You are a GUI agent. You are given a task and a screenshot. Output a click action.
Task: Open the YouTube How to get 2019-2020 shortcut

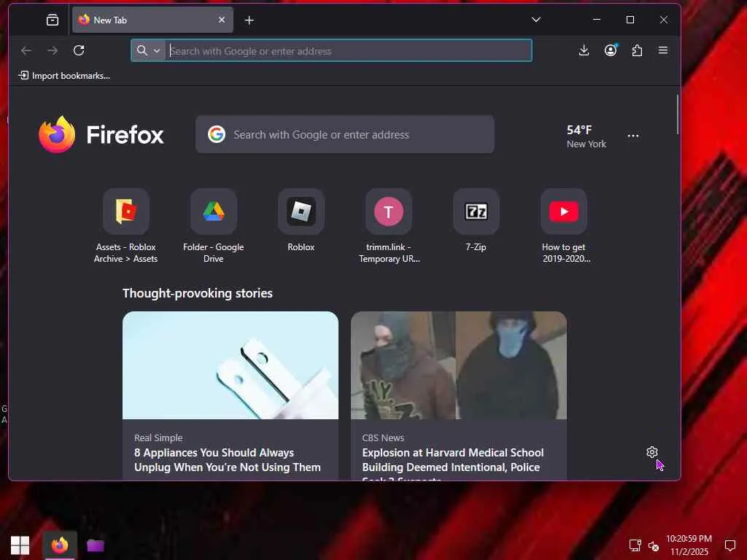564,226
